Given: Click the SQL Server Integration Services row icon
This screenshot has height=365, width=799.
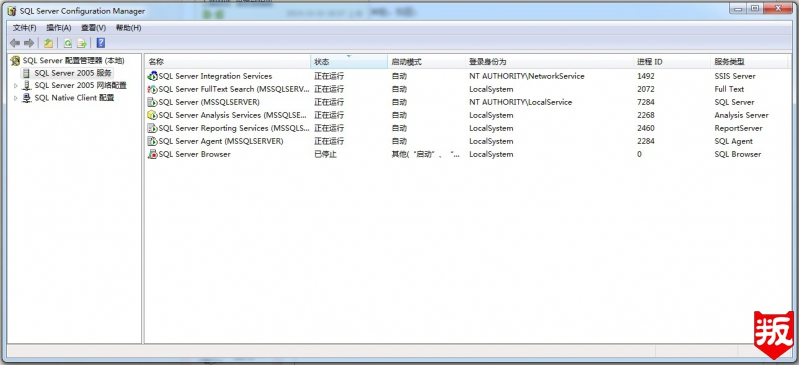Looking at the screenshot, I should (x=152, y=76).
